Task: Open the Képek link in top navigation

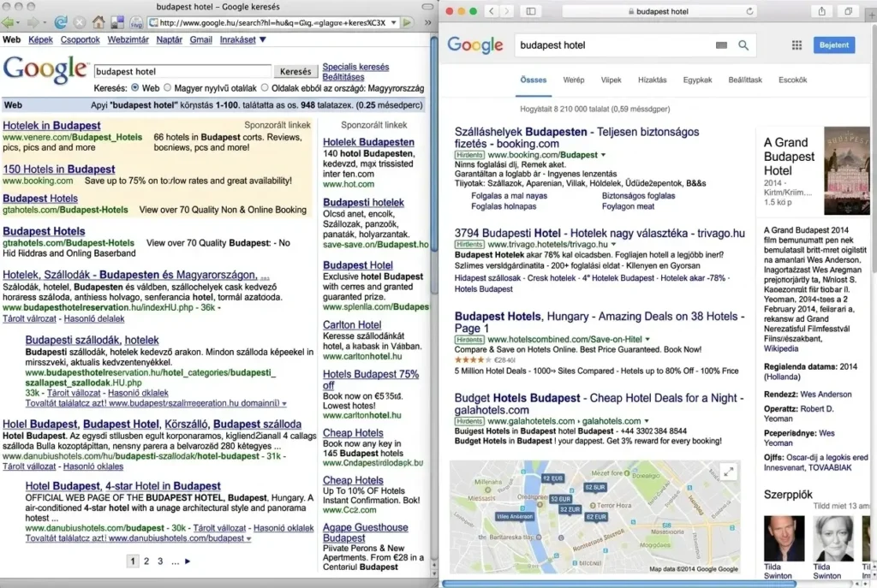Action: click(40, 39)
